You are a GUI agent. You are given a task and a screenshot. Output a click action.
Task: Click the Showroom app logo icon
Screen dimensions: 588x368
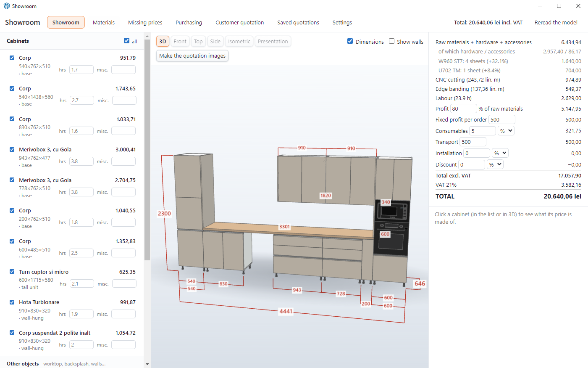[6, 6]
